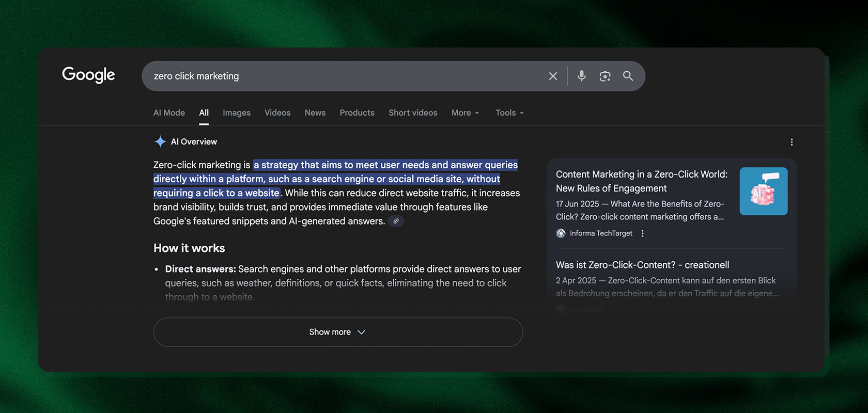Open Content Marketing in a Zero-Click World article
The image size is (868, 413).
click(x=642, y=181)
